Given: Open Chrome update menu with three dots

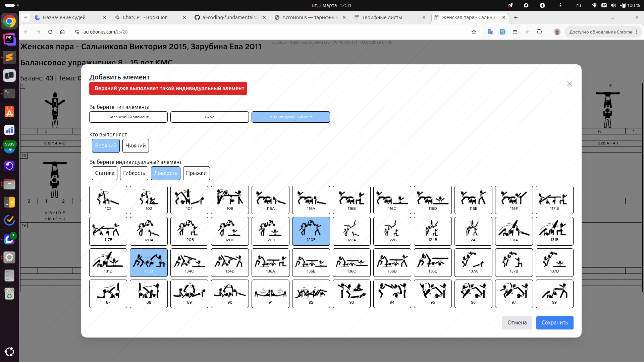Looking at the screenshot, I should 636,32.
